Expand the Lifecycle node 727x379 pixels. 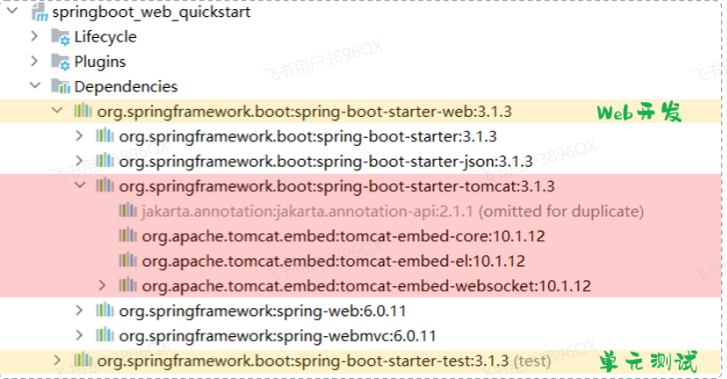(34, 36)
